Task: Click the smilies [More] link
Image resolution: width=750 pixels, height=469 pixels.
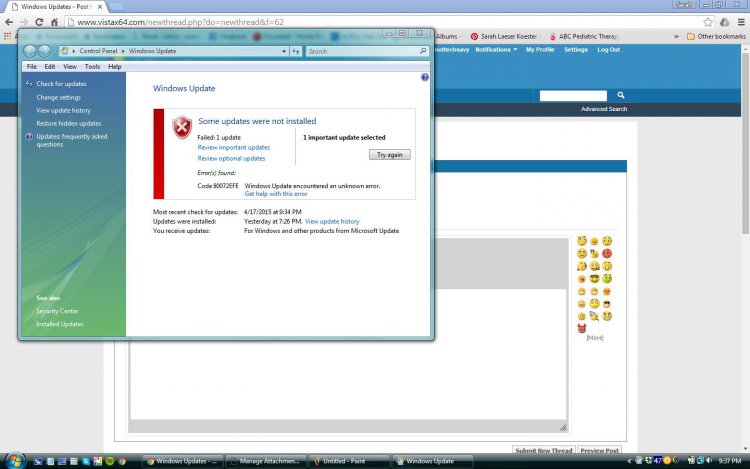Action: [x=595, y=338]
